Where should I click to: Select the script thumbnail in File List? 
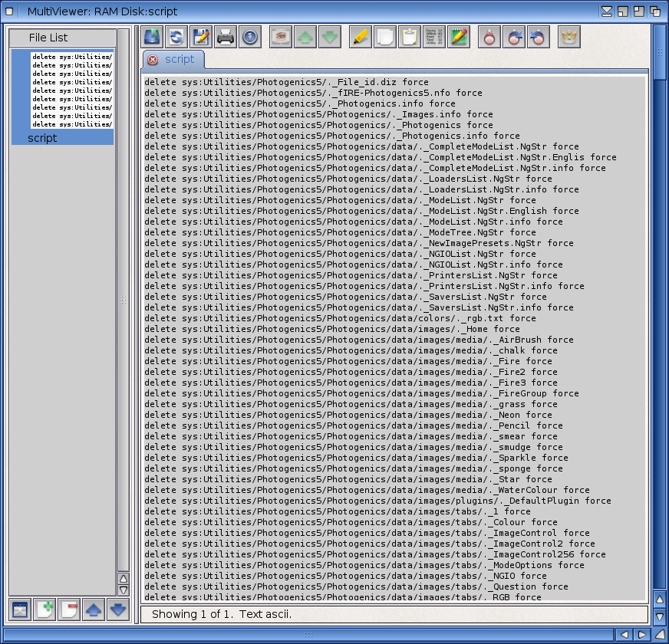[71, 90]
